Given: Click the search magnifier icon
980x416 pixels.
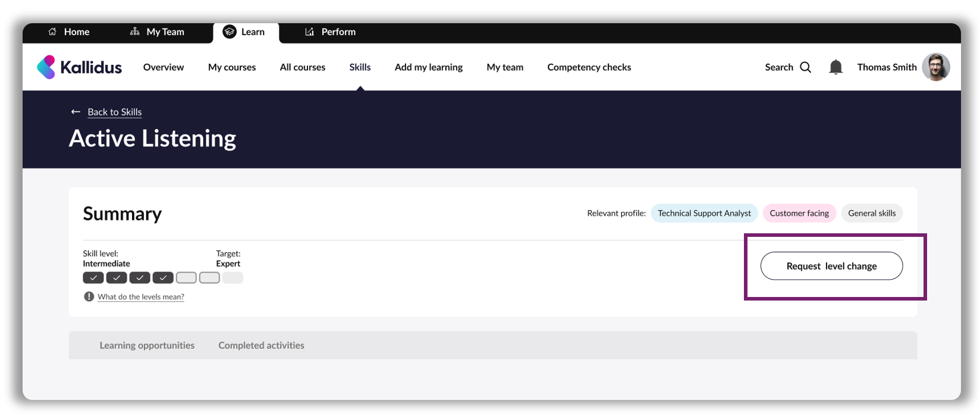Looking at the screenshot, I should click(806, 67).
